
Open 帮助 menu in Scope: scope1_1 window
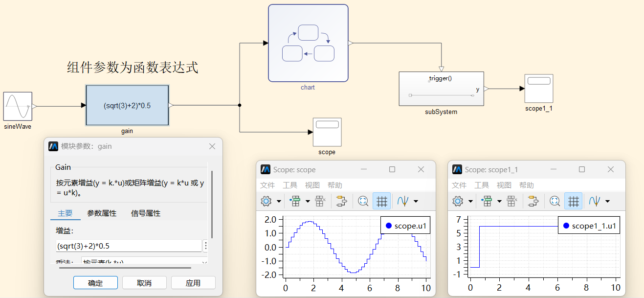point(527,185)
